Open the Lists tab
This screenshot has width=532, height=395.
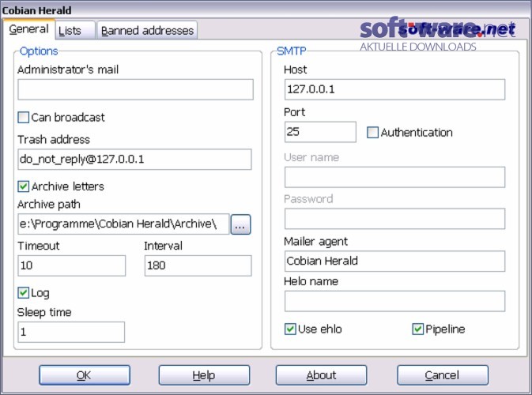(75, 31)
